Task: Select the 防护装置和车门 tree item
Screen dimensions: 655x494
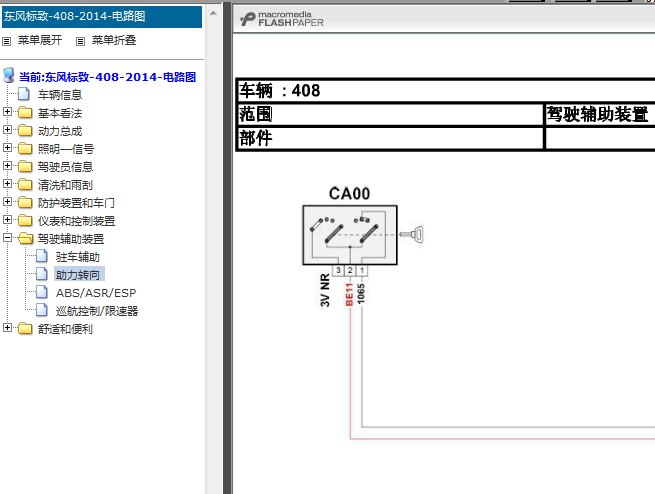Action: coord(76,203)
